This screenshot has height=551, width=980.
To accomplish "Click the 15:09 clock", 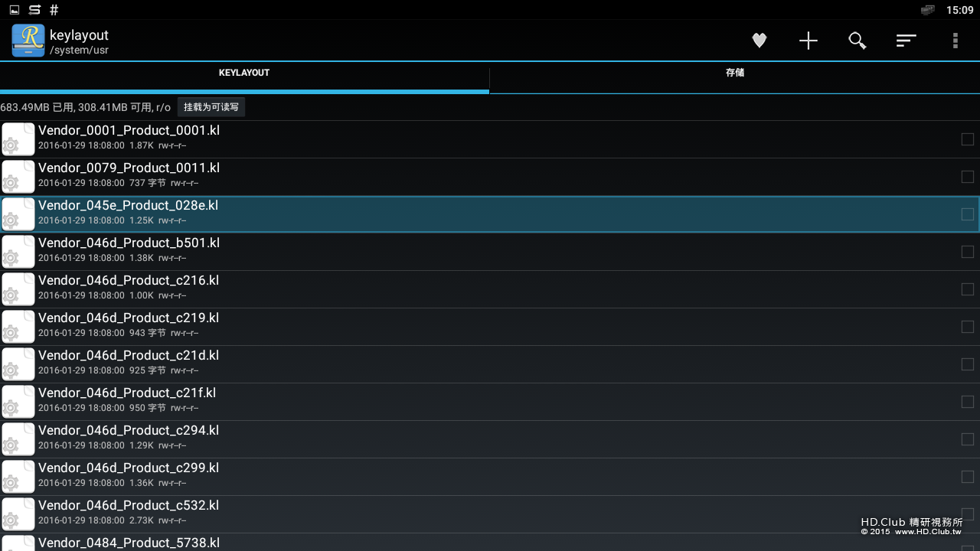I will (959, 10).
